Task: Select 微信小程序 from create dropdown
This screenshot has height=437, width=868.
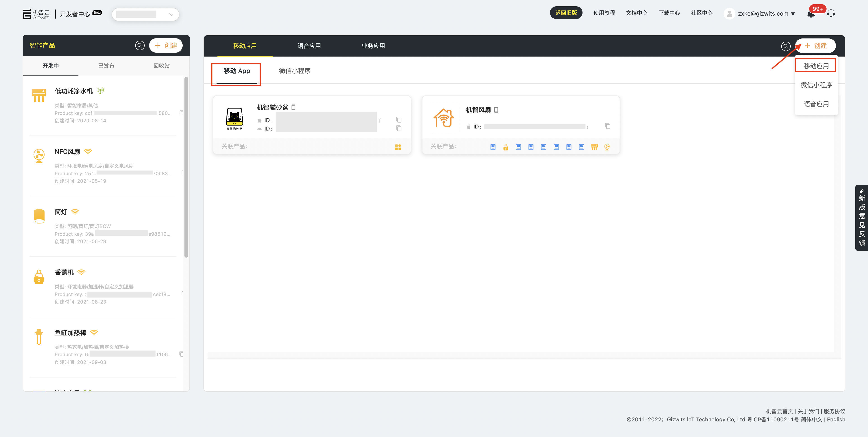Action: (816, 85)
